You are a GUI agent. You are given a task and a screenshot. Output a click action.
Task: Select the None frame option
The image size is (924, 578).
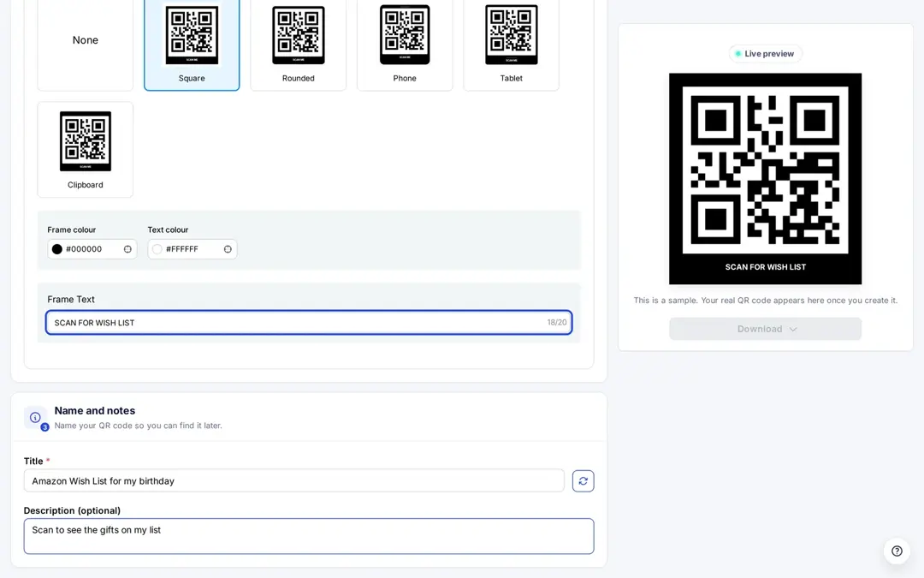85,40
